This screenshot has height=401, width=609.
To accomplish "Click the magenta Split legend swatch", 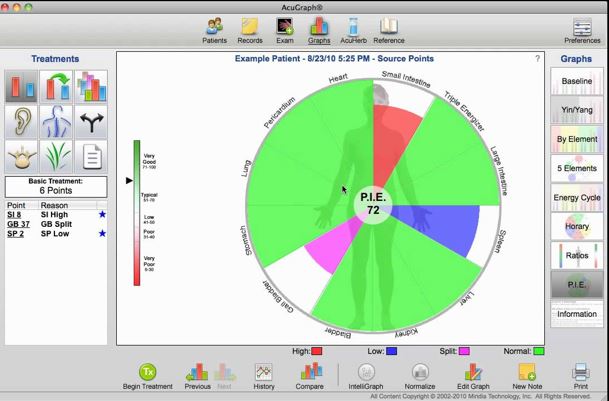I will [464, 351].
